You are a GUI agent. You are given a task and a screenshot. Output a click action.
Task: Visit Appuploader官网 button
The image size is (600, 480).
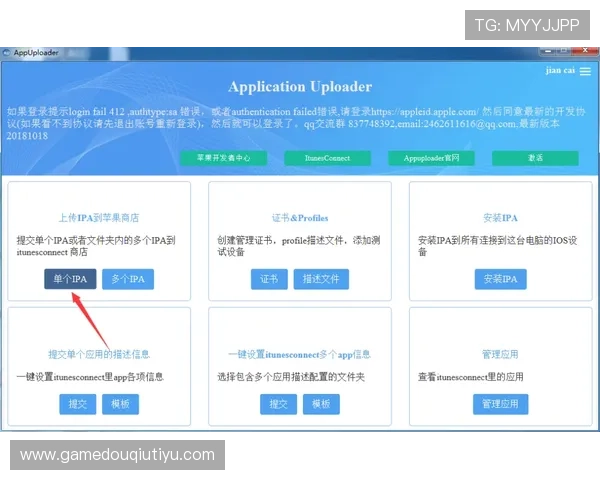coord(431,158)
